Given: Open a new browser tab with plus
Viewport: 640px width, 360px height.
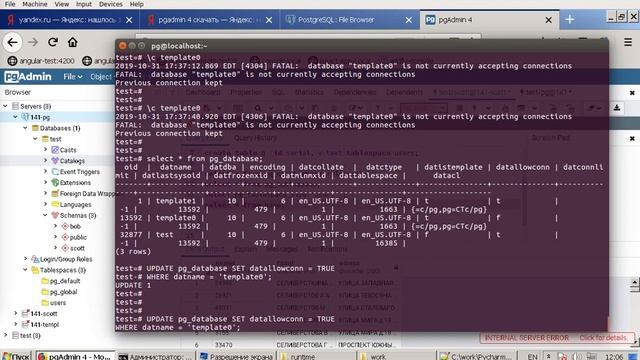Looking at the screenshot, I should (x=570, y=20).
